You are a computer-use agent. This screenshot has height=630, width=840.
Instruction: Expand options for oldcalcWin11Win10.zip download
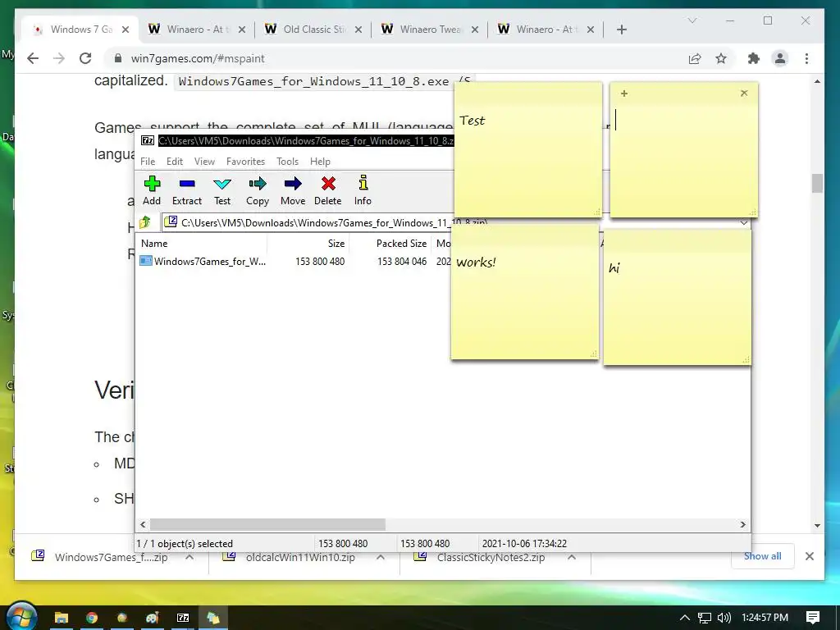pos(381,558)
